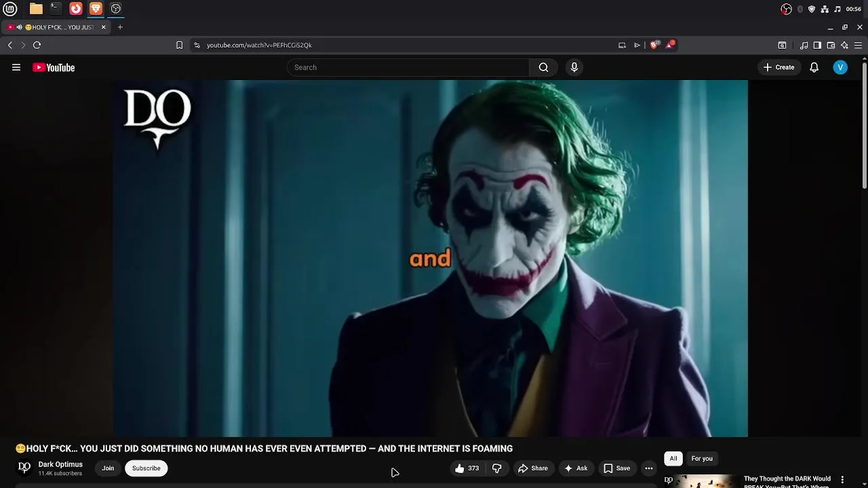Start voice search with the microphone
The height and width of the screenshot is (488, 868).
point(574,67)
